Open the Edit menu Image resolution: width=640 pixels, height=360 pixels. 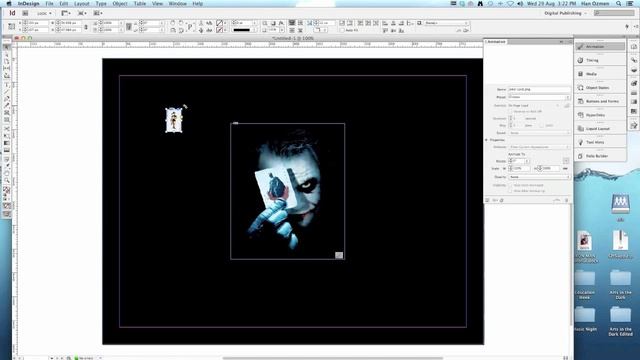[64, 4]
